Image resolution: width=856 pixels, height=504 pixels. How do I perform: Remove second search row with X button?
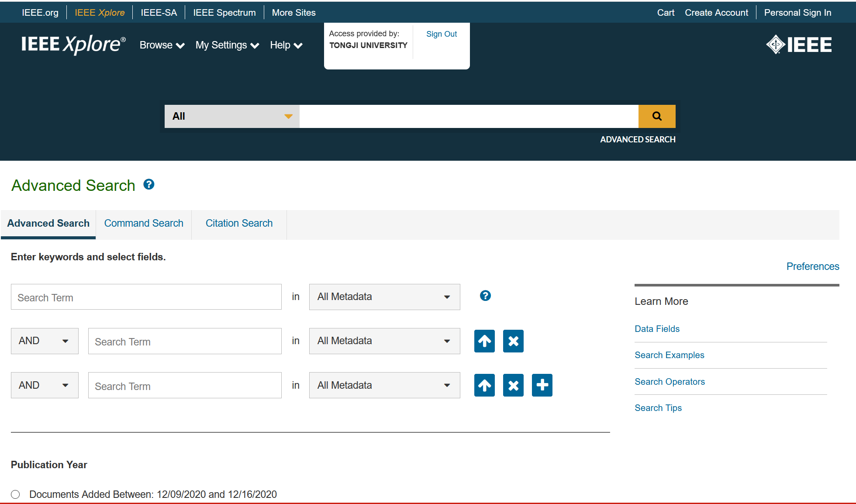point(513,341)
